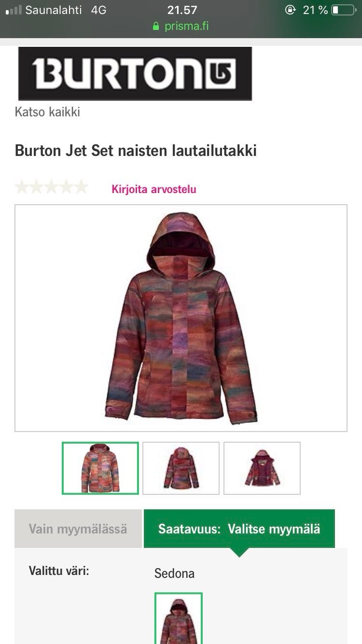Show the back-view jacket thumbnail

click(181, 468)
